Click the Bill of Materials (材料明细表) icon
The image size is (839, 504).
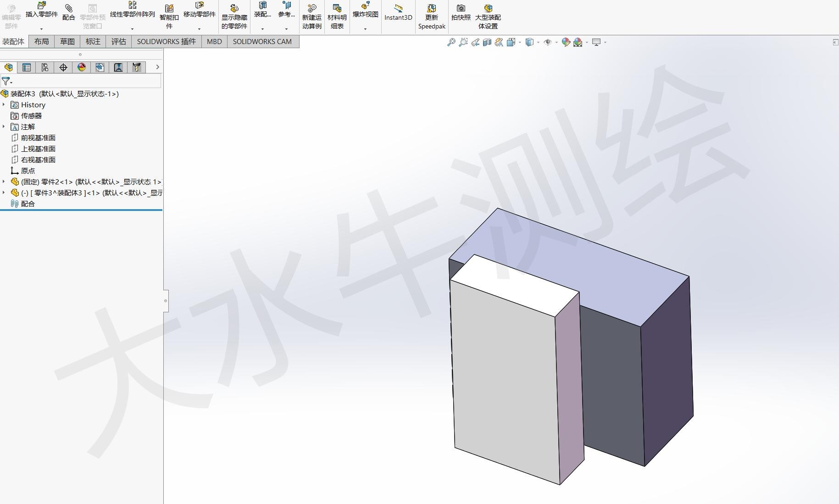coord(337,17)
